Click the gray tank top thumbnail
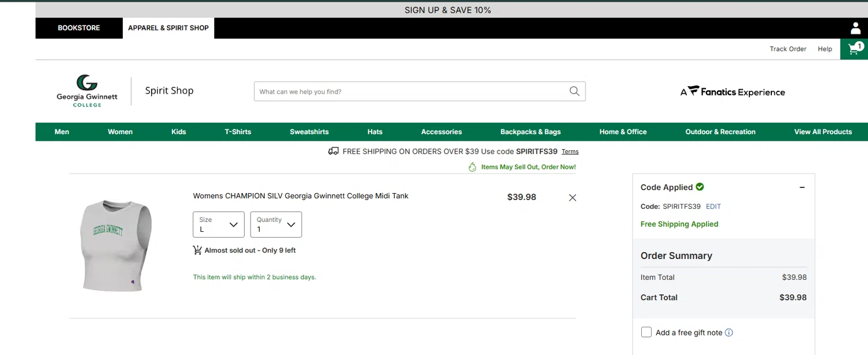868x355 pixels. (x=116, y=245)
